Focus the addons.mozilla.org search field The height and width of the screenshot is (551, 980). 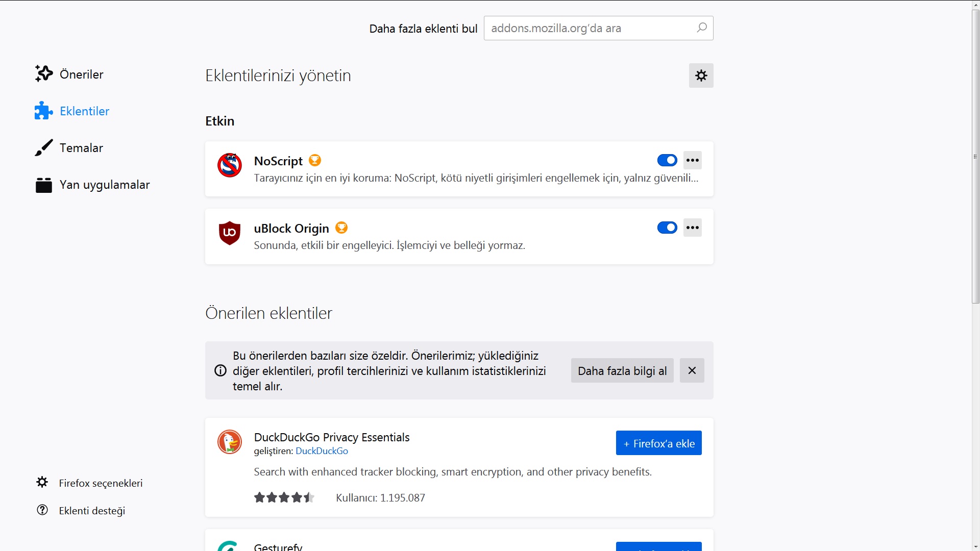(x=599, y=28)
